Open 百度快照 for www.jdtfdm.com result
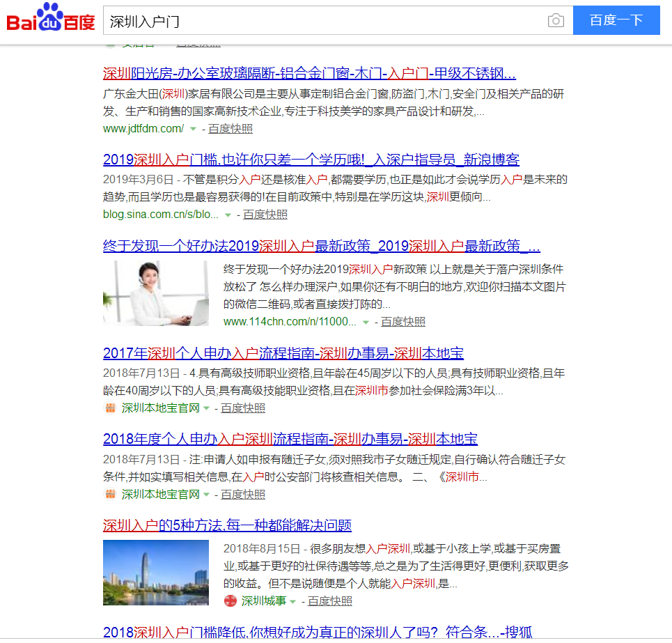Viewport: 672px width, 643px height. click(230, 129)
